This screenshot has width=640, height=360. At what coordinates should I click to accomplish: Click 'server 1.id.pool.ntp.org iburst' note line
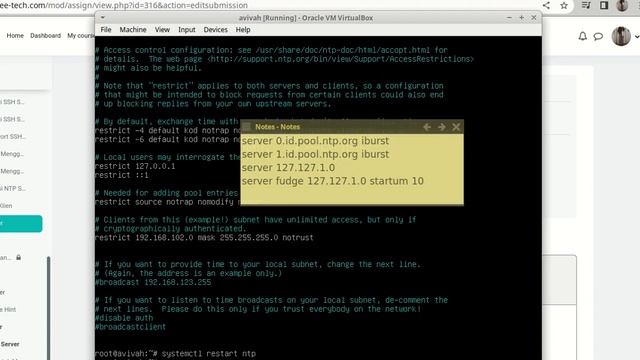point(315,154)
